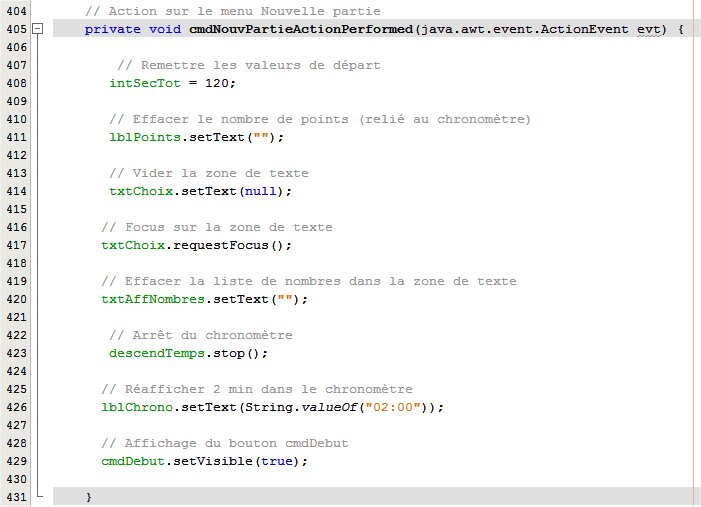Click italic 'valueOf' on line 426
This screenshot has height=507, width=701.
coord(329,407)
